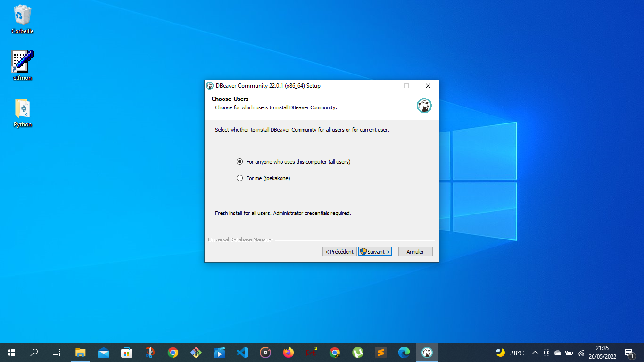Open uTorrent from the taskbar
This screenshot has width=644, height=362.
(358, 353)
